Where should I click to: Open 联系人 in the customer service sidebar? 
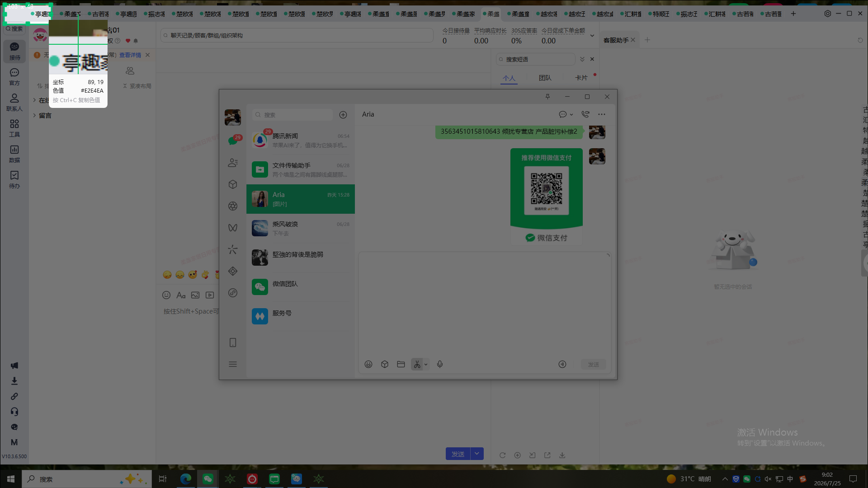pos(14,103)
